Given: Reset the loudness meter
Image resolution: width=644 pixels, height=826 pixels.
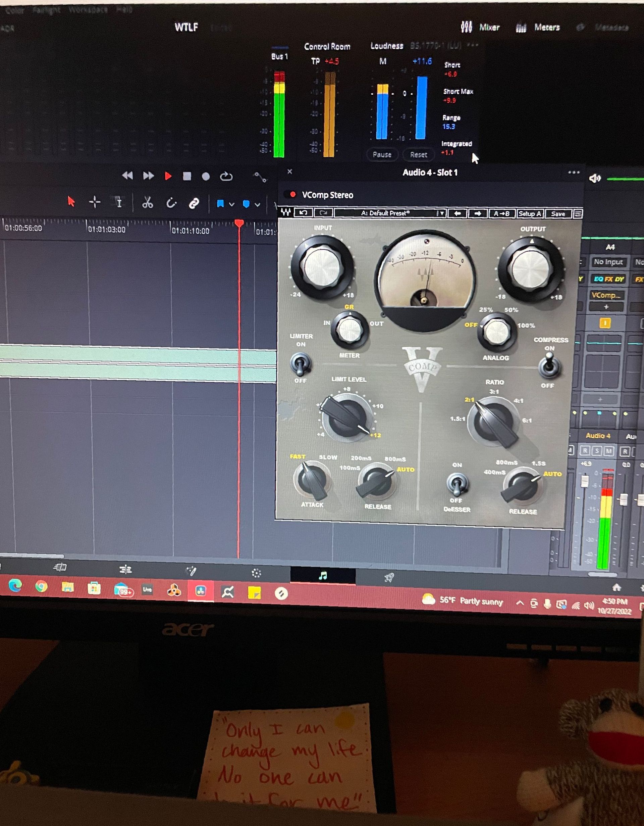Looking at the screenshot, I should 418,155.
